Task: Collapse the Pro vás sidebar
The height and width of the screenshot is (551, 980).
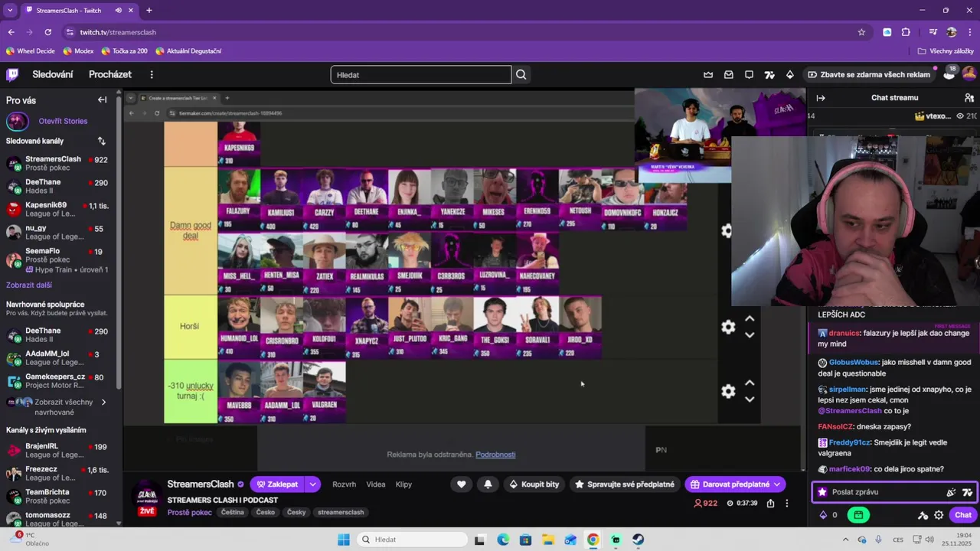Action: [102, 99]
